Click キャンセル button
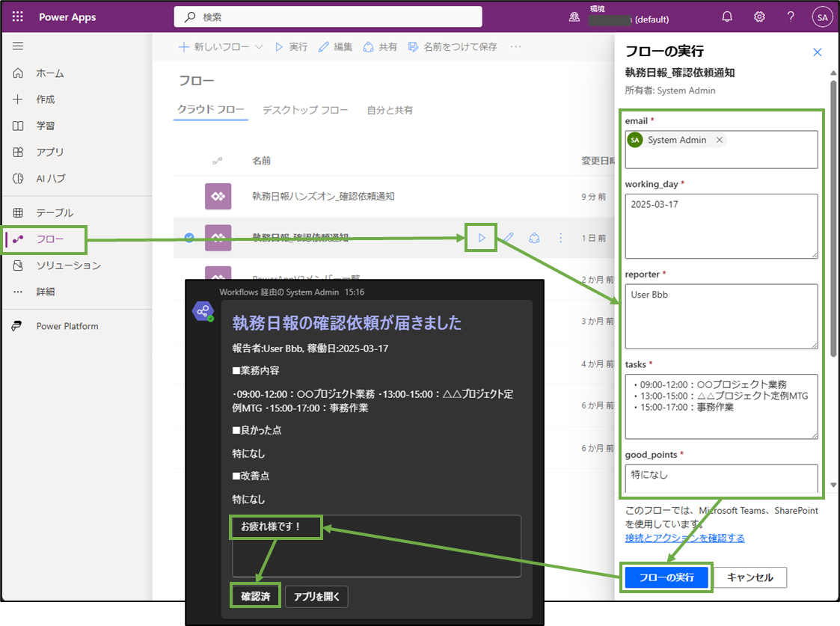The height and width of the screenshot is (626, 840). pyautogui.click(x=749, y=577)
